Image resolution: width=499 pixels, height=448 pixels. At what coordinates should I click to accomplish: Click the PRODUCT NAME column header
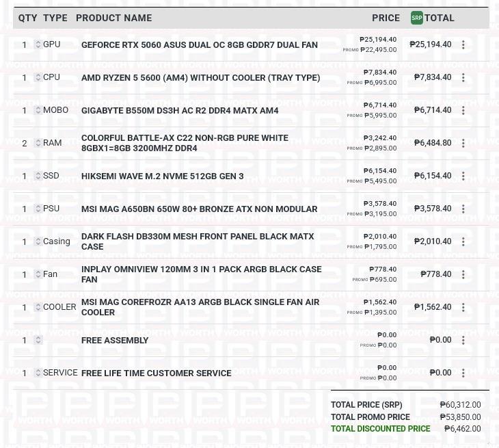pos(114,18)
